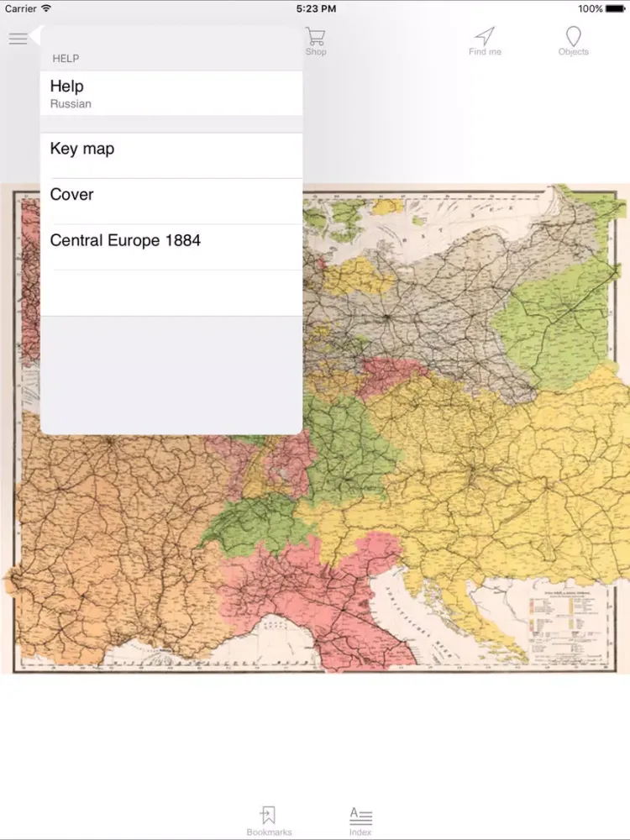Open the Bookmarks icon
Viewport: 630px width, 840px height.
coord(269,822)
